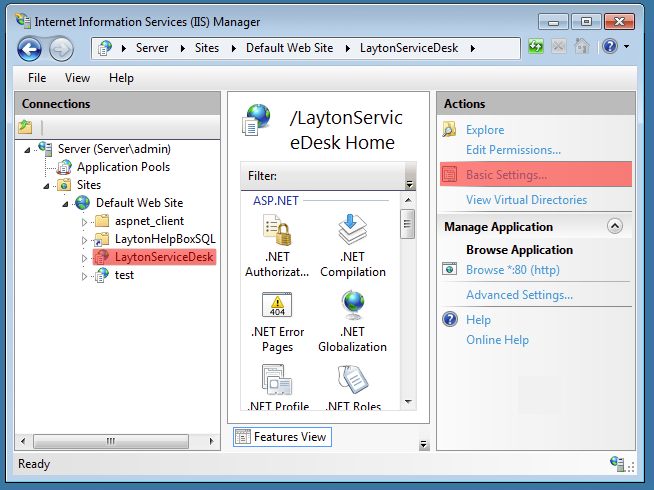654x490 pixels.
Task: Click the server connection icon in the status bar
Action: (x=617, y=463)
